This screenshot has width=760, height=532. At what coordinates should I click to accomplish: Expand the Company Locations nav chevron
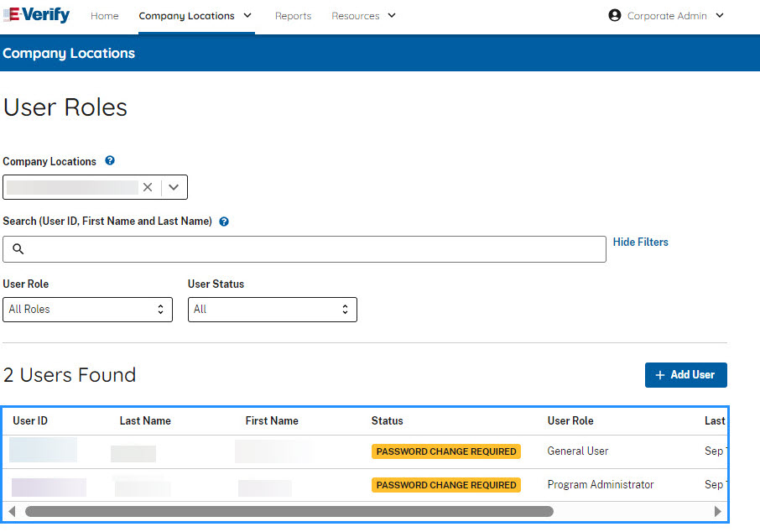(247, 15)
